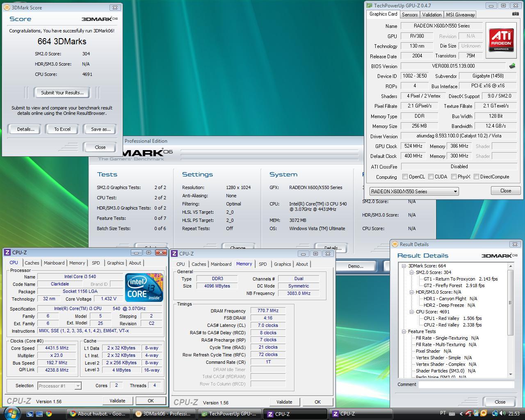
Task: Toggle the OpenCL checkbox in GPU-Z
Action: pyautogui.click(x=405, y=177)
